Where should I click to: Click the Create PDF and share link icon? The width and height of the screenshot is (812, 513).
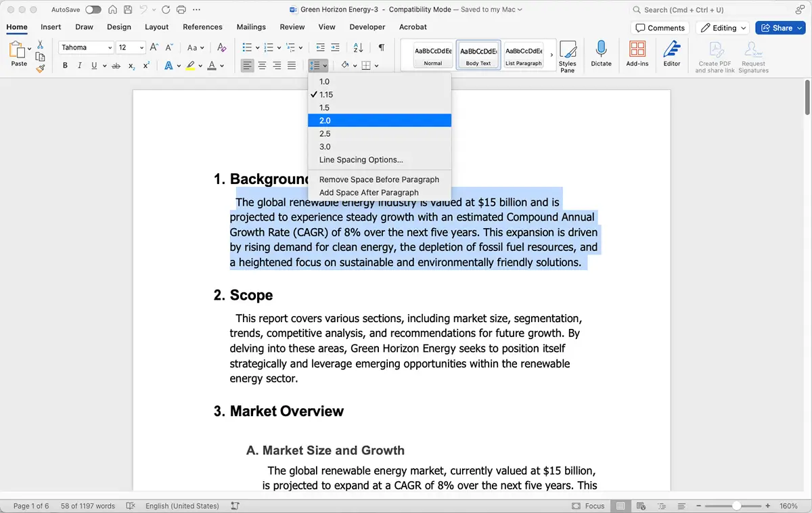pyautogui.click(x=714, y=54)
